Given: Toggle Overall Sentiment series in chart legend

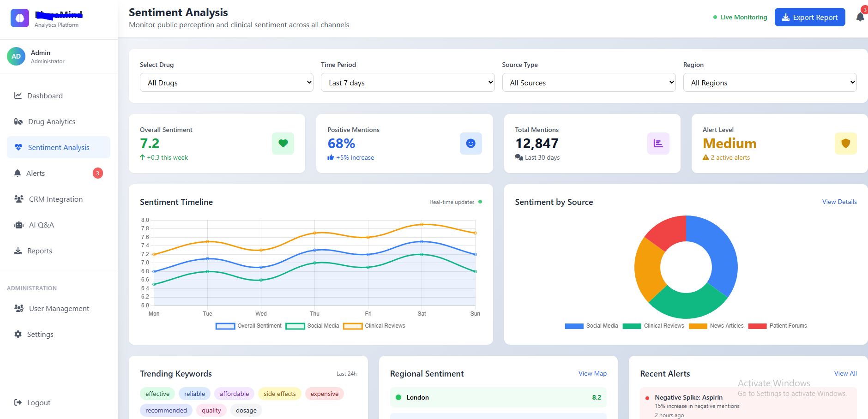Looking at the screenshot, I should point(249,326).
